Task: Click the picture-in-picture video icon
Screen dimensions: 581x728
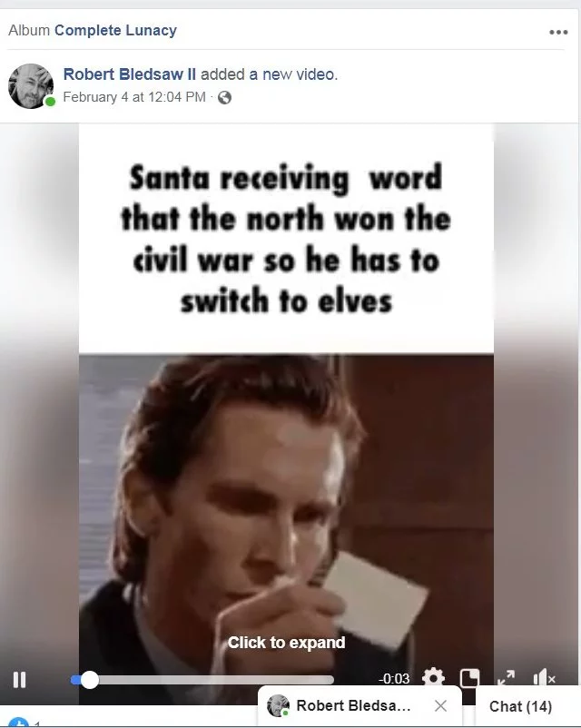Action: tap(469, 678)
